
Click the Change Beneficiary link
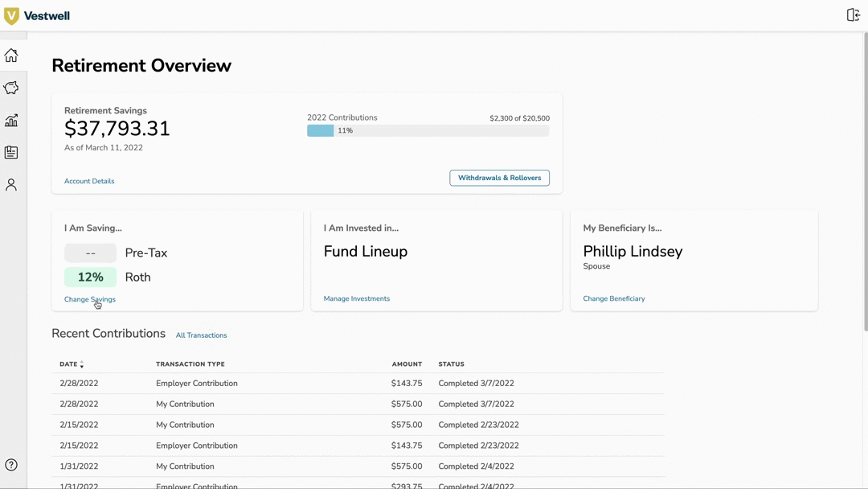coord(614,298)
